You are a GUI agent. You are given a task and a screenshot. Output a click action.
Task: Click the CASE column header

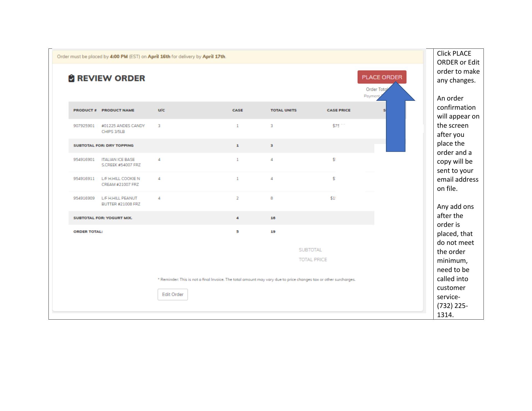(x=237, y=110)
